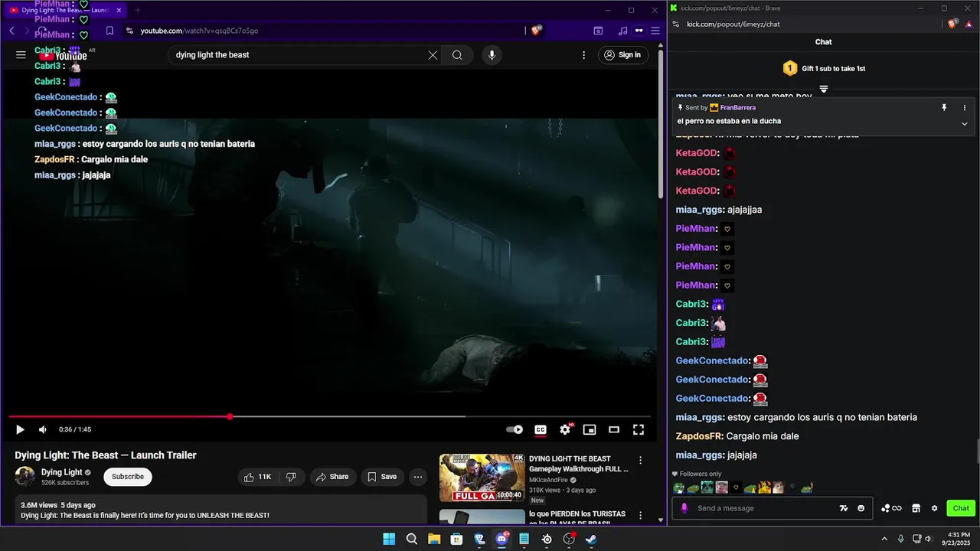Play the Dying Light launch trailer
980x551 pixels.
pos(20,430)
